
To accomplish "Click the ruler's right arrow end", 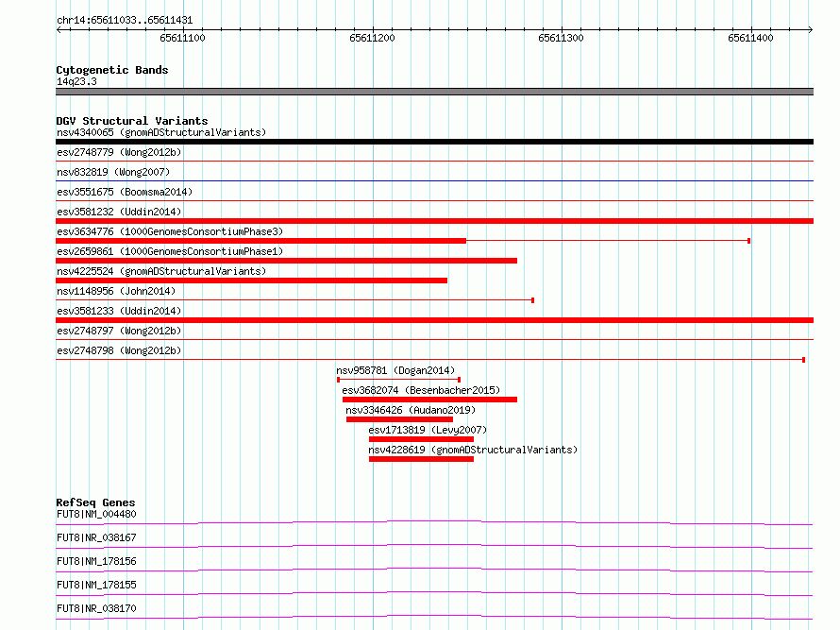I will pyautogui.click(x=811, y=30).
